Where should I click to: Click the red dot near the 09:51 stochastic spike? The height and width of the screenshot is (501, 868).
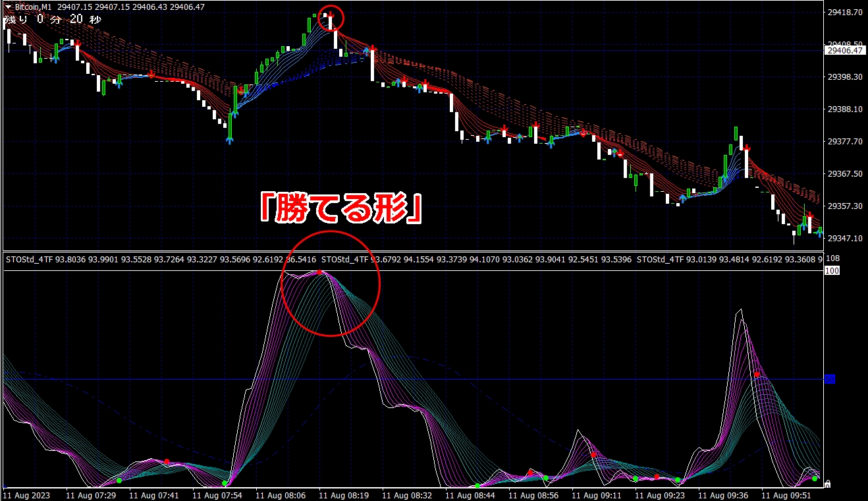757,374
